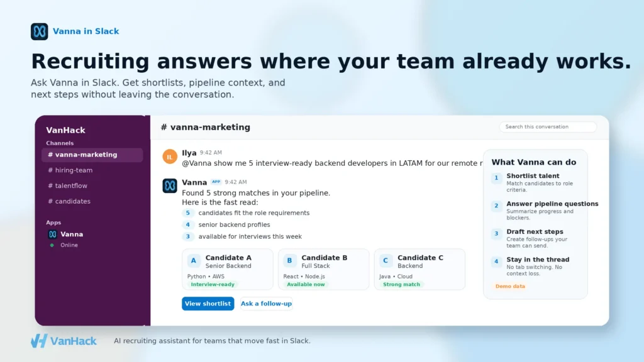This screenshot has height=362, width=644.
Task: Click the VanHack logo in the footer
Action: point(64,341)
